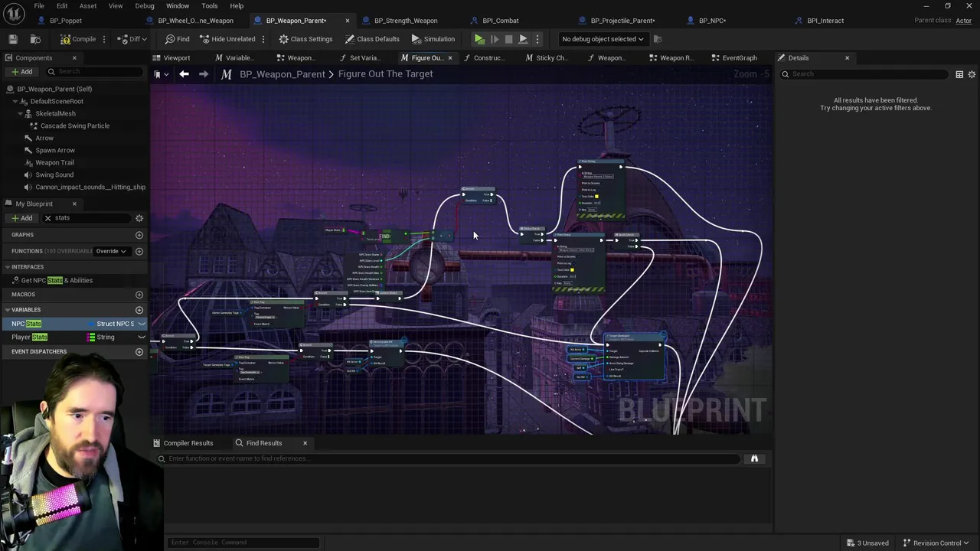980x551 pixels.
Task: Open Details panel settings gear
Action: point(972,74)
